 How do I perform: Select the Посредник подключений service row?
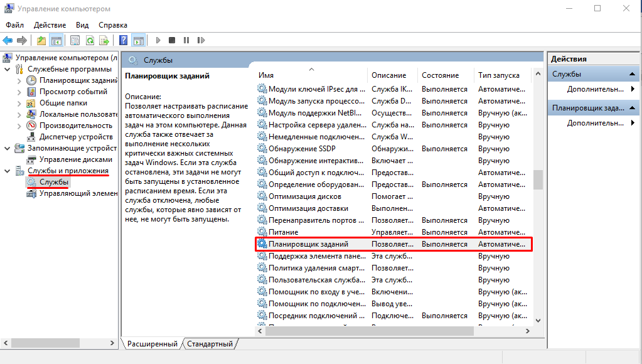394,316
